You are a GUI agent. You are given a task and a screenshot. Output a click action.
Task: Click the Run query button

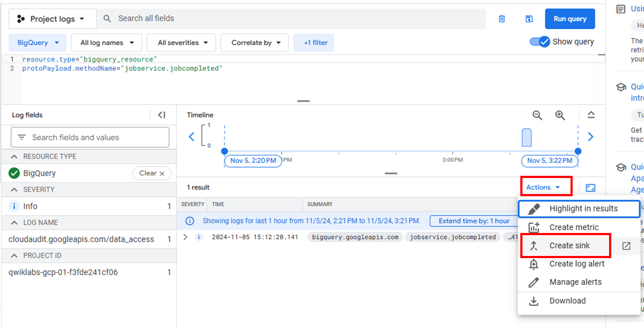[570, 19]
